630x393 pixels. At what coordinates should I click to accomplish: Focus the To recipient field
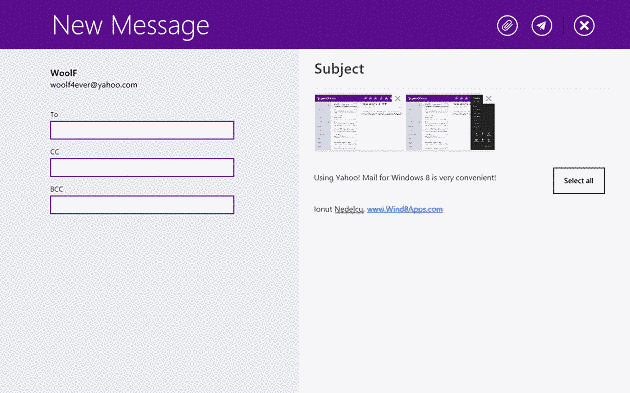click(x=142, y=130)
